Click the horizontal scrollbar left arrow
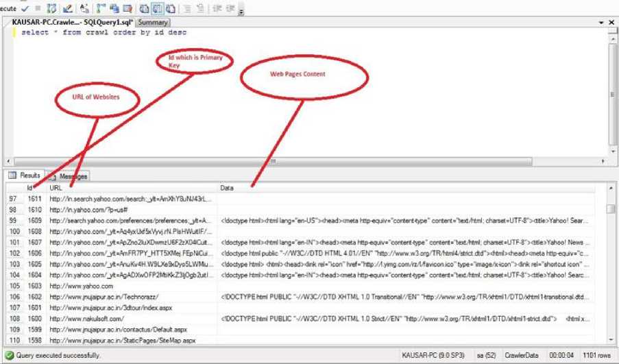This screenshot has height=364, width=619. tap(9, 161)
